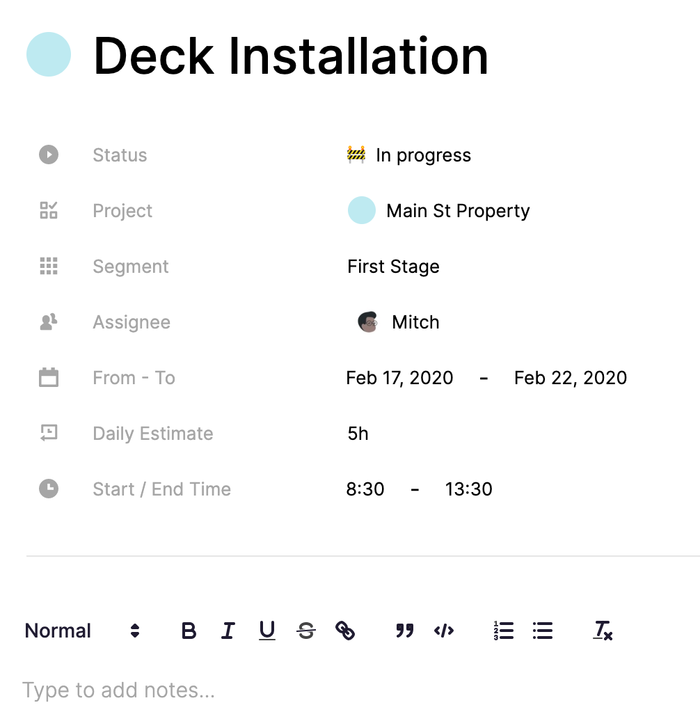Click the blue color circle beside Deck Installation
The width and height of the screenshot is (700, 728).
(x=47, y=54)
